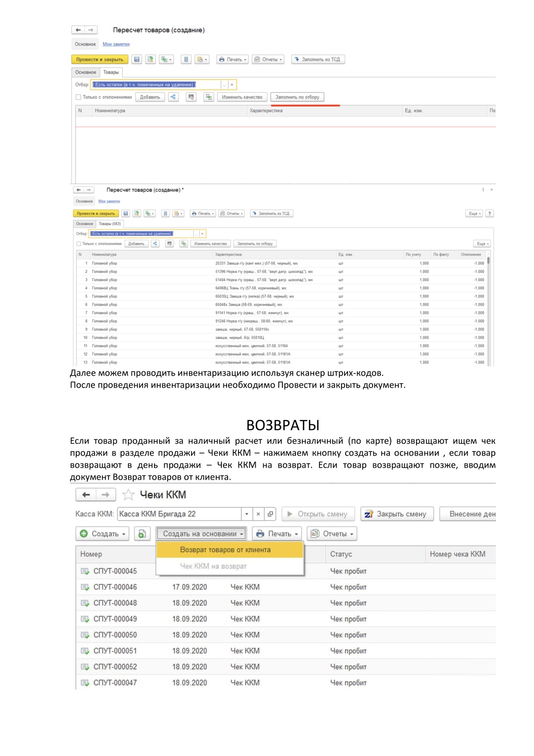Image resolution: width=534 pixels, height=756 pixels.
Task: Clear Отбор filter with x in top form
Action: click(x=232, y=84)
